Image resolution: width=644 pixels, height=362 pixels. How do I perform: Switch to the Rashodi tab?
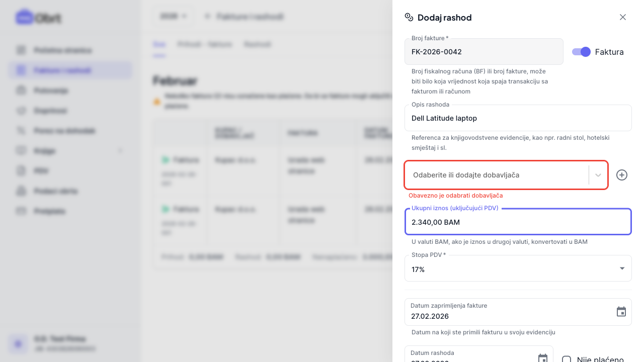(258, 44)
